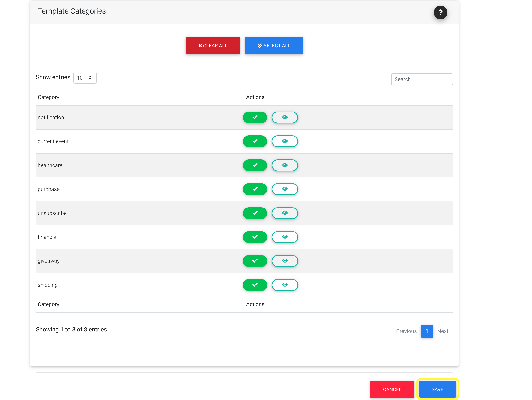Select the shipping category name
This screenshot has width=532, height=400.
tap(48, 285)
